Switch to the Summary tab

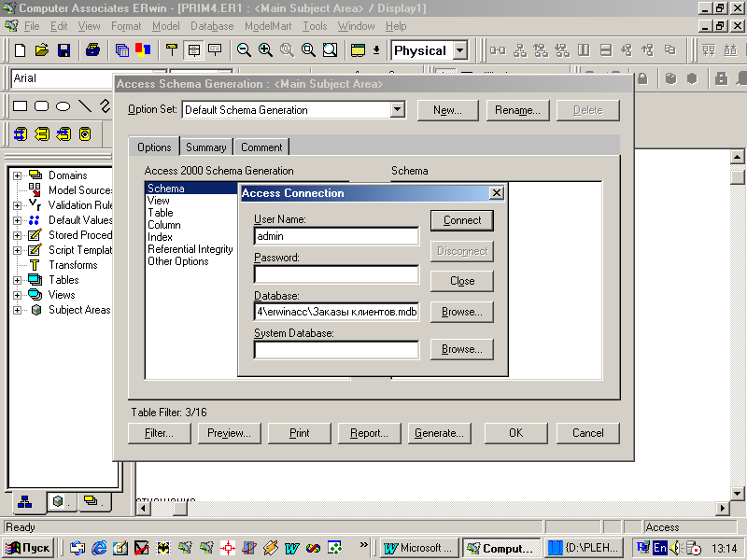[x=205, y=147]
